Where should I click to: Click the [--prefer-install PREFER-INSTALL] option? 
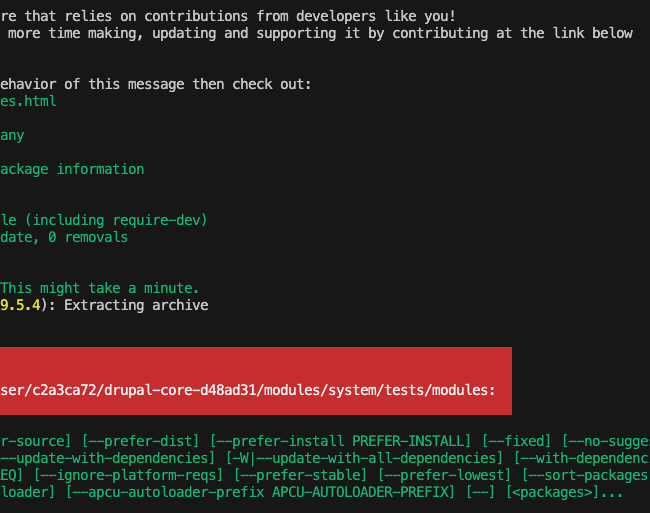[340, 441]
